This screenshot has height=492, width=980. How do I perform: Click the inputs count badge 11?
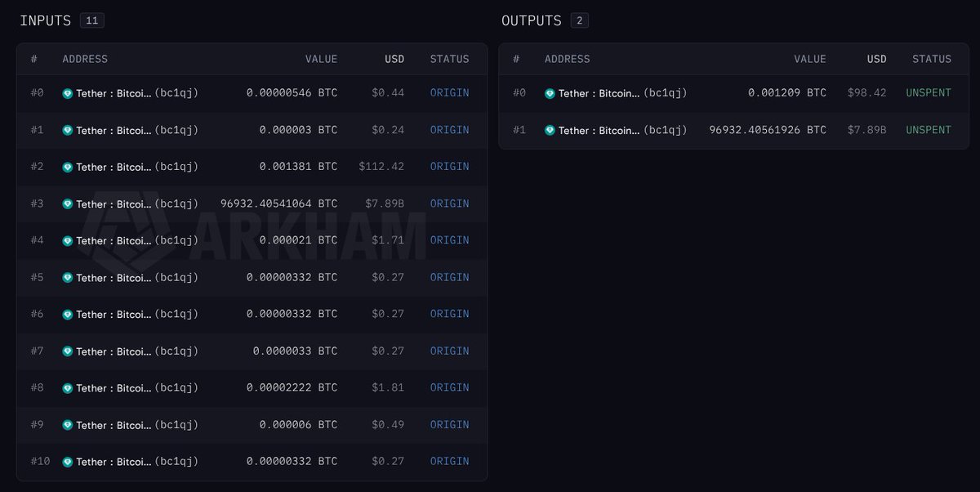click(x=92, y=20)
